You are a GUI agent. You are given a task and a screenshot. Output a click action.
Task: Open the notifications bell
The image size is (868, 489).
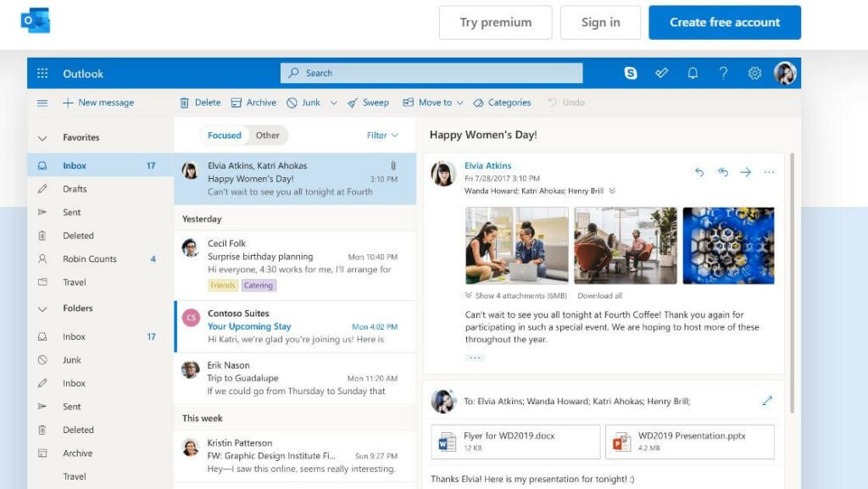click(693, 73)
